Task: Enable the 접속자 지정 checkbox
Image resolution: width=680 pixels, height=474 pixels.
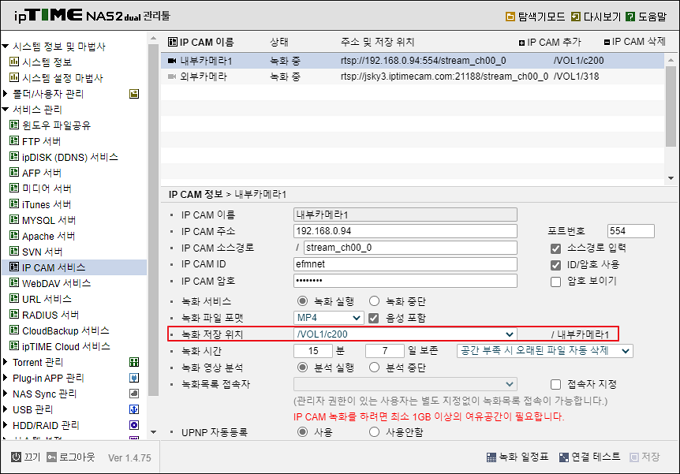Action: click(556, 384)
